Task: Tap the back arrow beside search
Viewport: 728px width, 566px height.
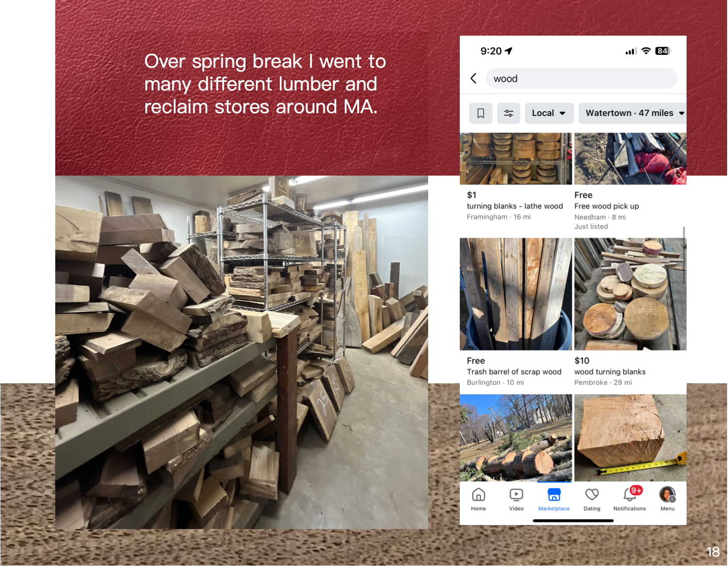Action: pos(474,78)
